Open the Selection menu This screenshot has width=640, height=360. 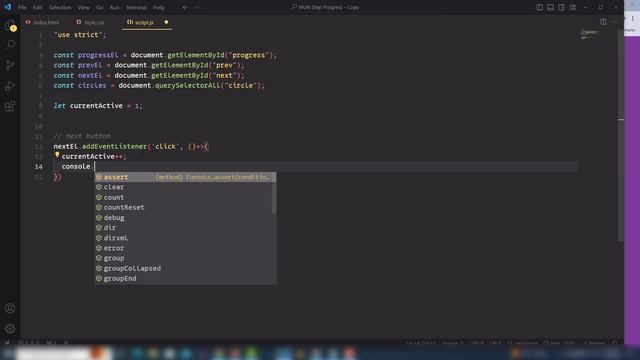click(x=60, y=7)
